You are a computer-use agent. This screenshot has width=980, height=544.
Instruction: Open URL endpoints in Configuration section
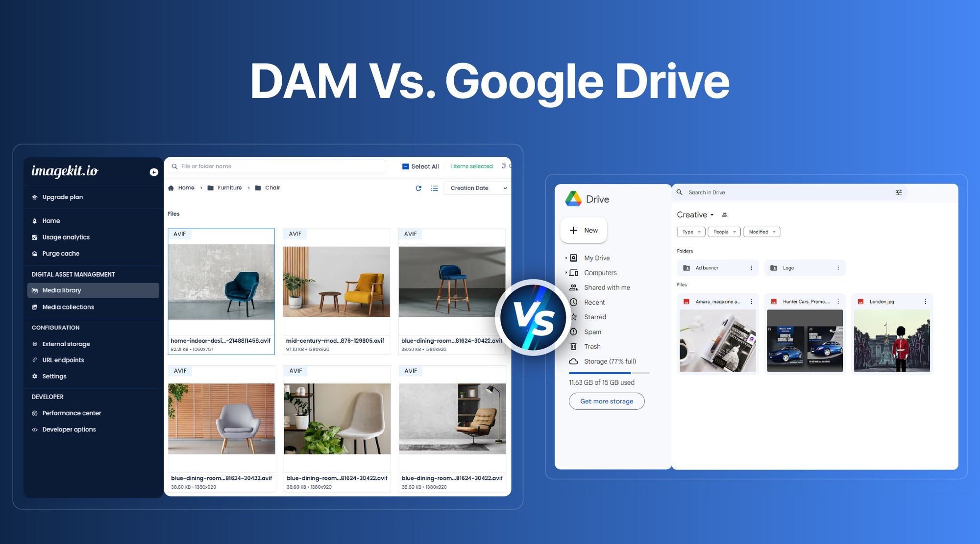(62, 360)
